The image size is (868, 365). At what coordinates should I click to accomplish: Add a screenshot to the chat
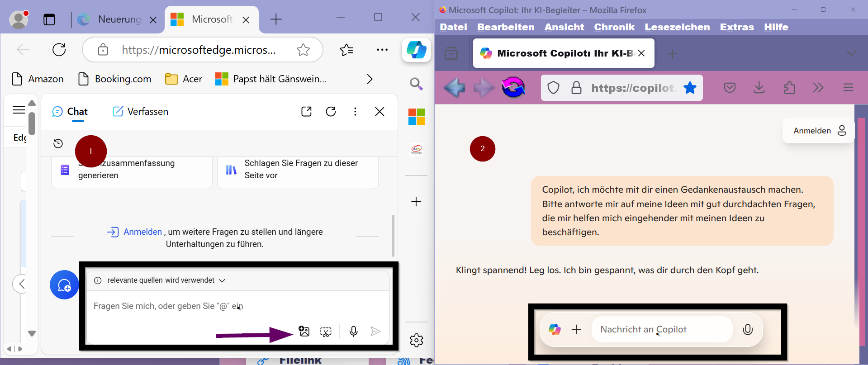[326, 332]
